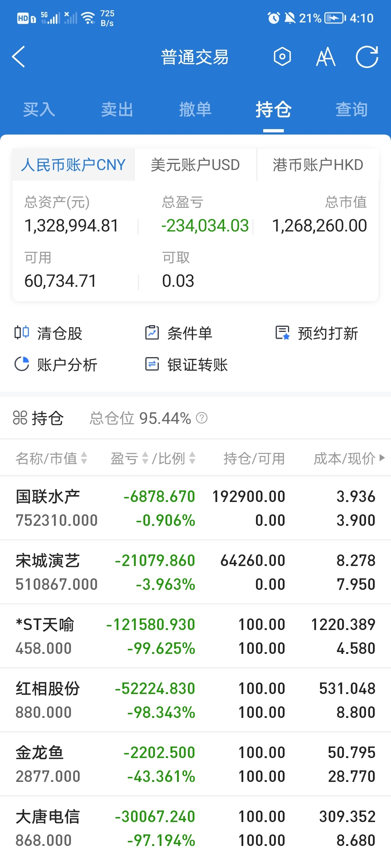The image size is (391, 868).
Task: Tap the help icon beside 总仓位
Action: coord(202,418)
